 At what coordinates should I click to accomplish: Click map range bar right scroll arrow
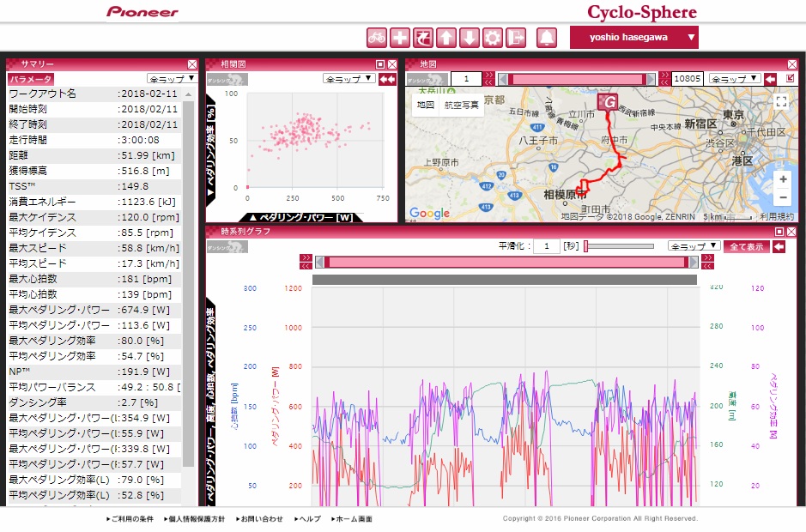(x=651, y=79)
